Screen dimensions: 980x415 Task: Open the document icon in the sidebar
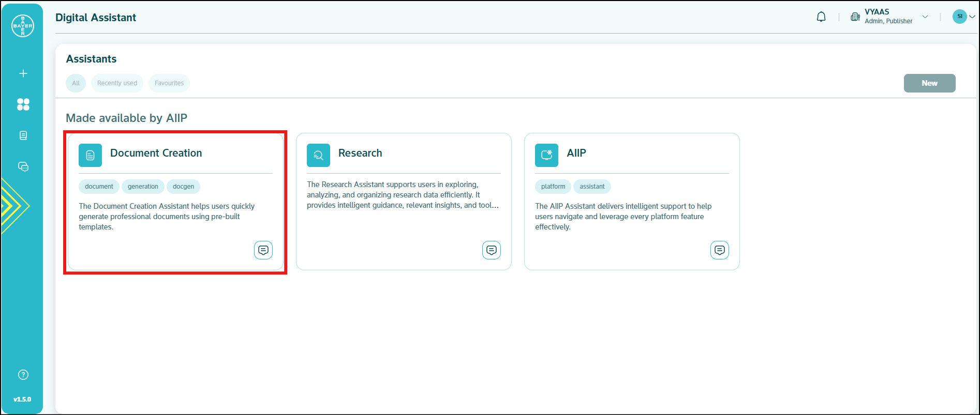click(x=23, y=135)
